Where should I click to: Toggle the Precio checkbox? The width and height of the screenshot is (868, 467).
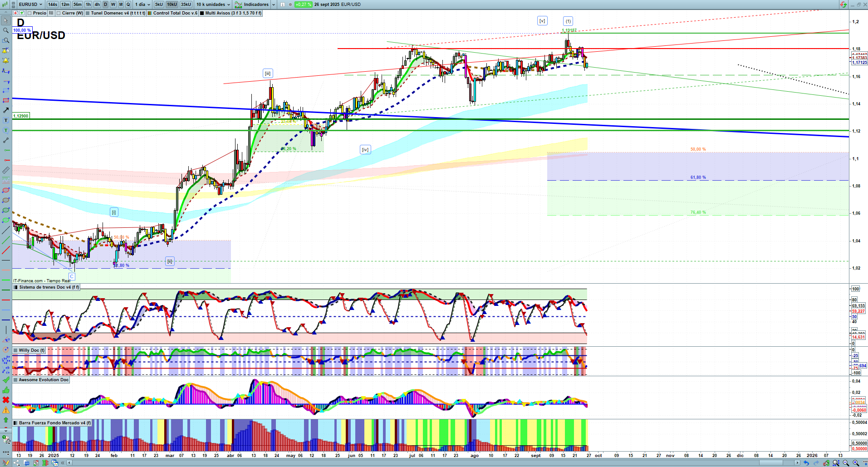[29, 13]
